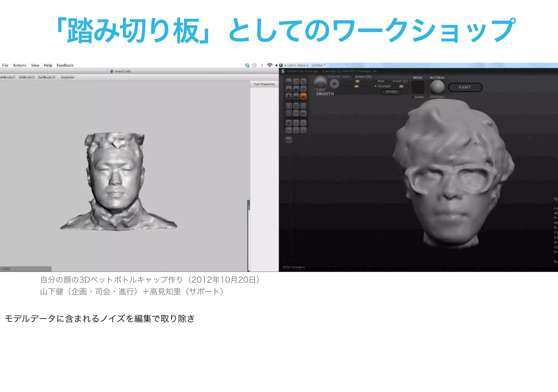
Task: Open the View menu
Action: pos(35,65)
